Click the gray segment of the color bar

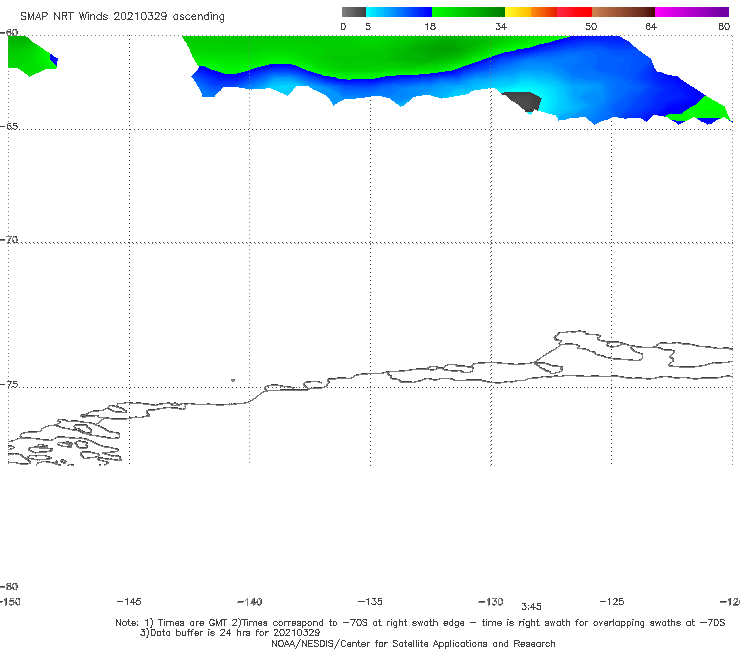pyautogui.click(x=354, y=12)
